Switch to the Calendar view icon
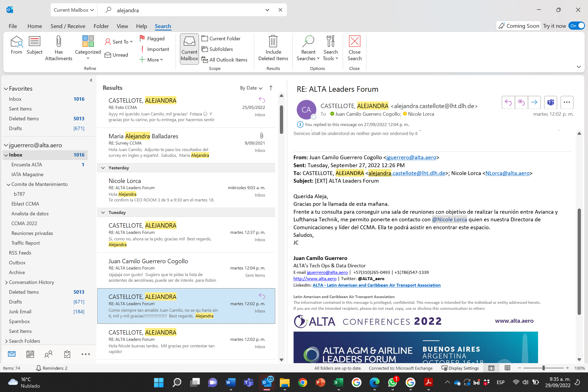The width and height of the screenshot is (588, 392). [30, 354]
